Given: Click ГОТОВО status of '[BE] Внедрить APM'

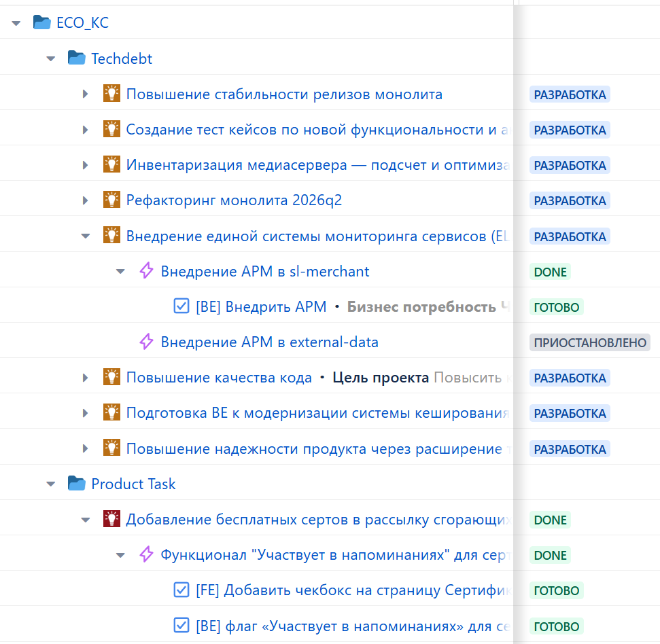Looking at the screenshot, I should (557, 308).
